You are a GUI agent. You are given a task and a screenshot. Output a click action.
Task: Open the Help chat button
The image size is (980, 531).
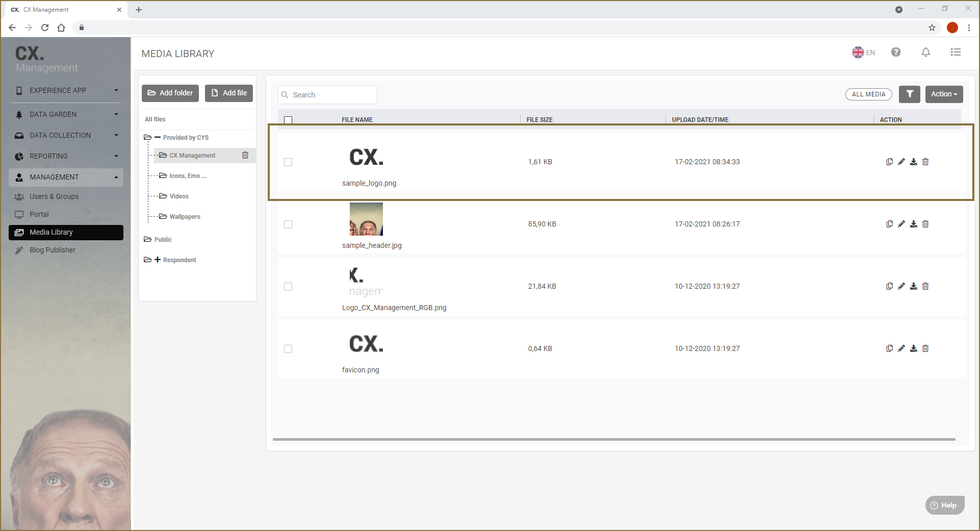(944, 505)
